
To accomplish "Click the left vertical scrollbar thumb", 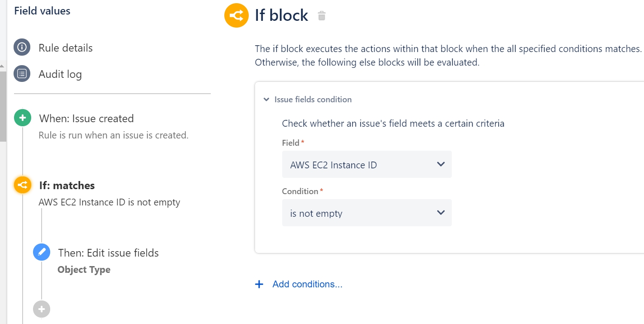I will [3, 106].
